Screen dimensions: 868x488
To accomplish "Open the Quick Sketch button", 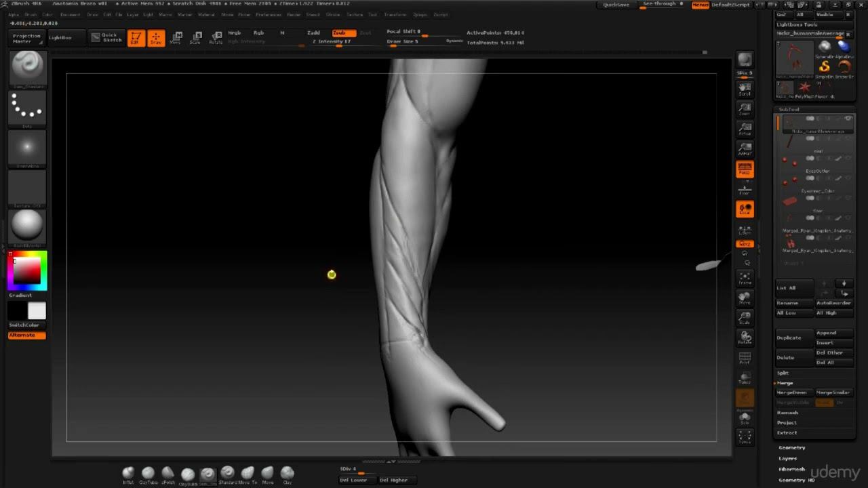I will [106, 38].
